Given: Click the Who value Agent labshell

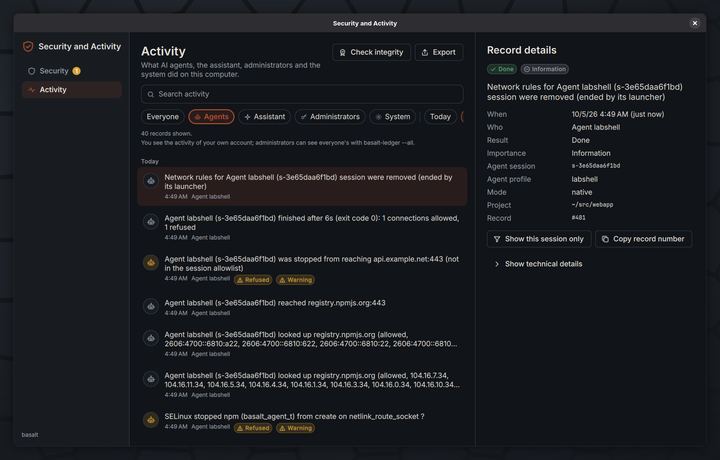Looking at the screenshot, I should coord(596,127).
